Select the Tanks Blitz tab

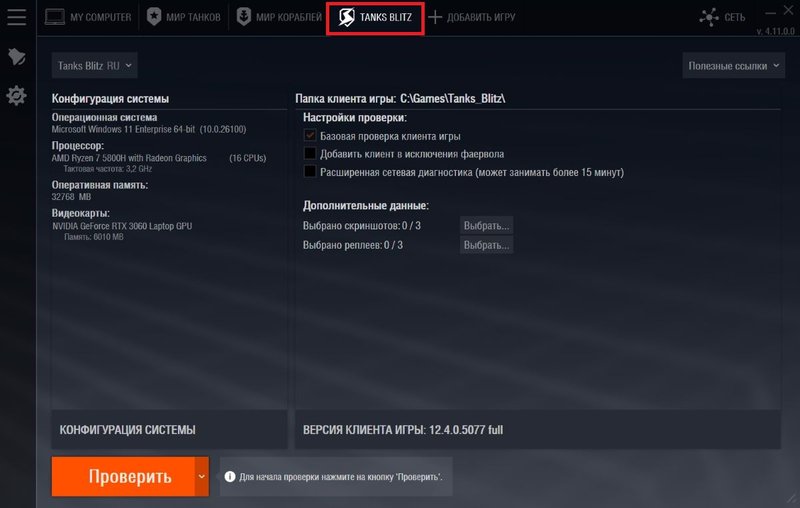point(375,18)
